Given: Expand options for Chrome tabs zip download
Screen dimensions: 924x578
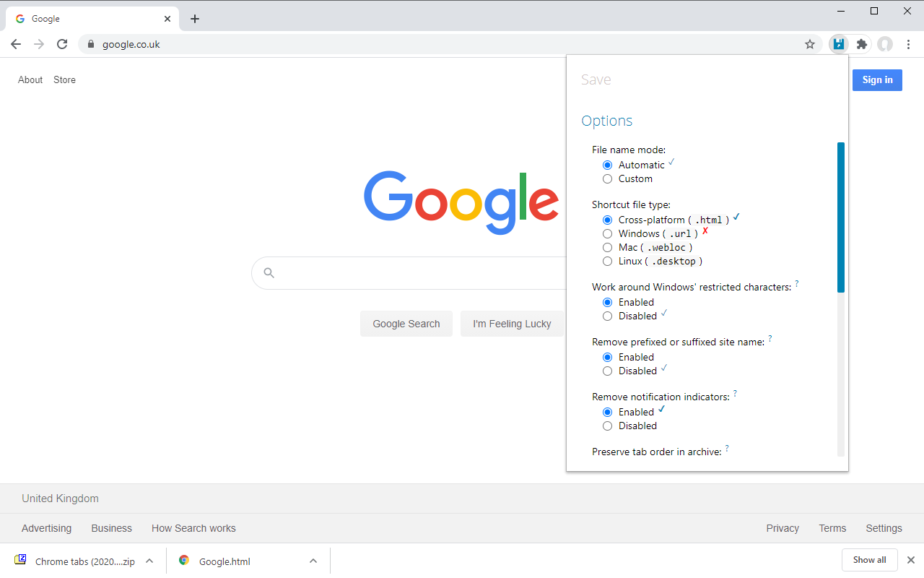Looking at the screenshot, I should point(149,561).
